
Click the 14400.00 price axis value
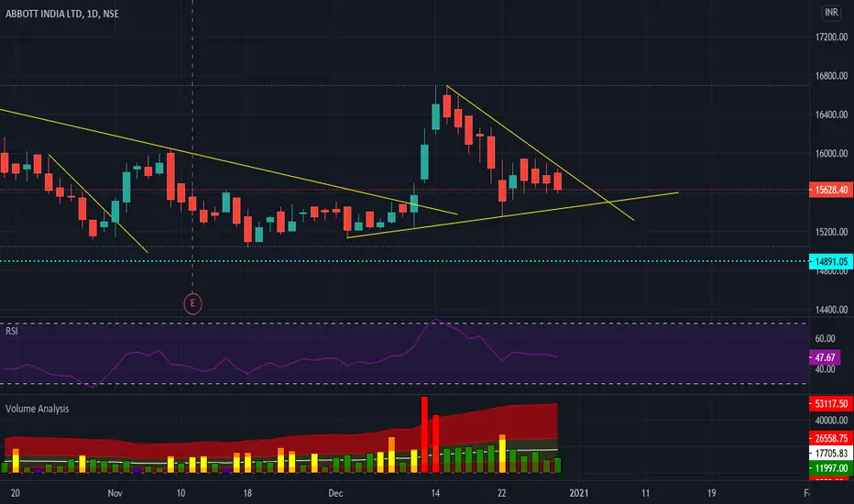coord(831,310)
